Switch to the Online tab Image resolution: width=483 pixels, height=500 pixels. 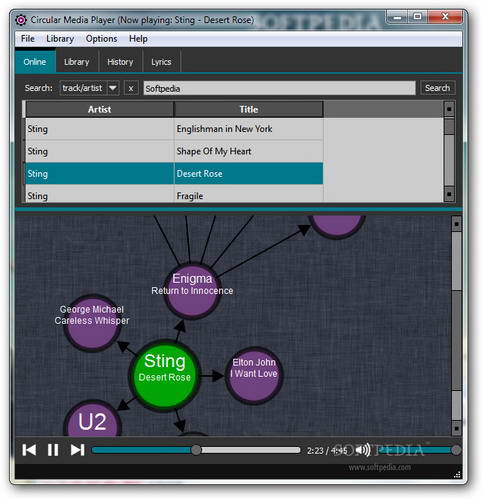pyautogui.click(x=35, y=62)
